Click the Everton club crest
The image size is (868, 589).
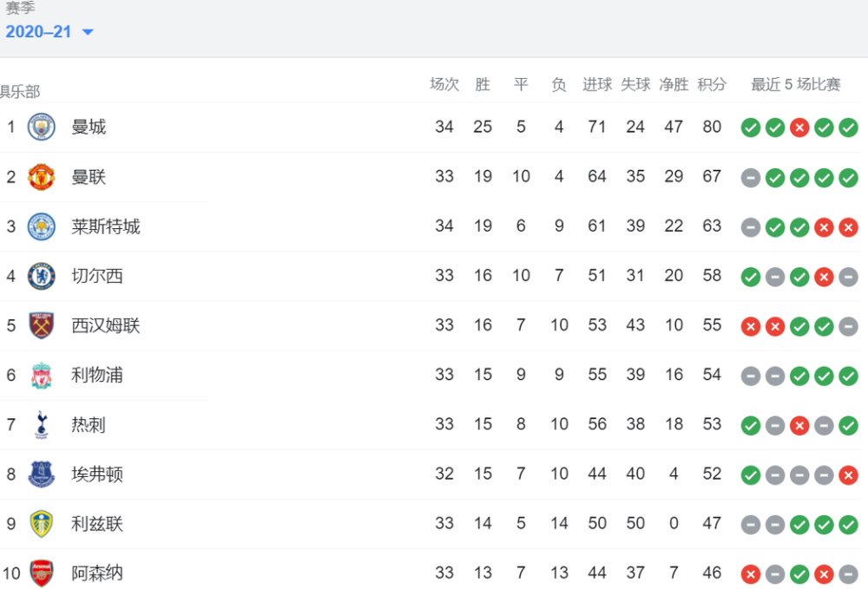pos(42,474)
